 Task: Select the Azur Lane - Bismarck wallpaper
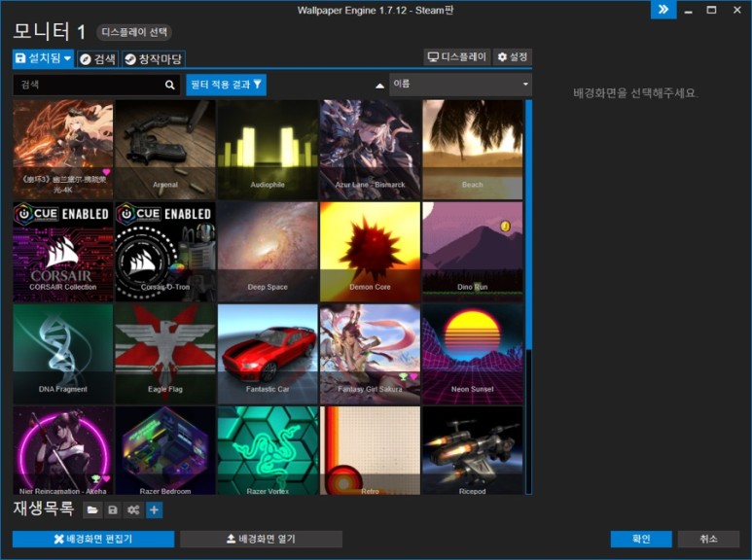[x=370, y=150]
